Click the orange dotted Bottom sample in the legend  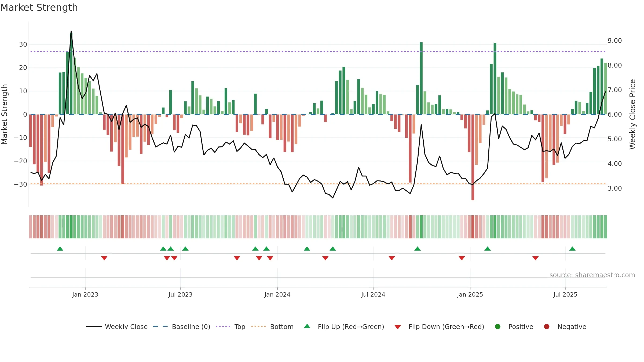259,327
